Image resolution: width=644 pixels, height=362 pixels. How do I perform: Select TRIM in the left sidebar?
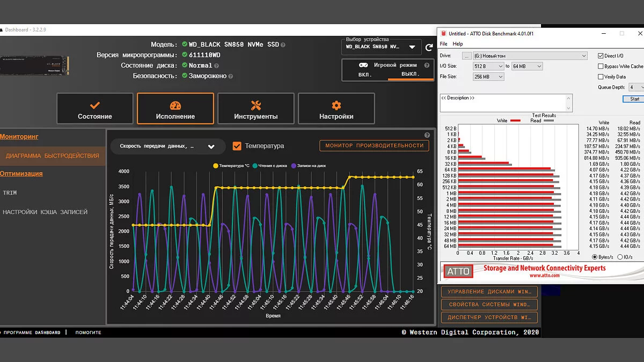[10, 193]
